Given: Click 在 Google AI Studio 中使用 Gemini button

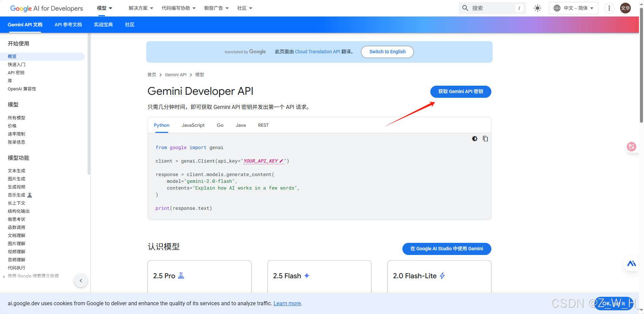Looking at the screenshot, I should pos(447,249).
